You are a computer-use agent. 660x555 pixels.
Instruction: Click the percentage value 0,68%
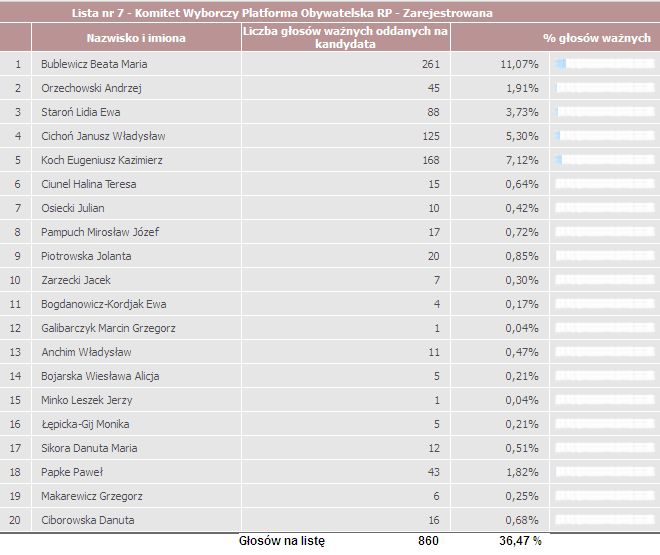pyautogui.click(x=522, y=520)
